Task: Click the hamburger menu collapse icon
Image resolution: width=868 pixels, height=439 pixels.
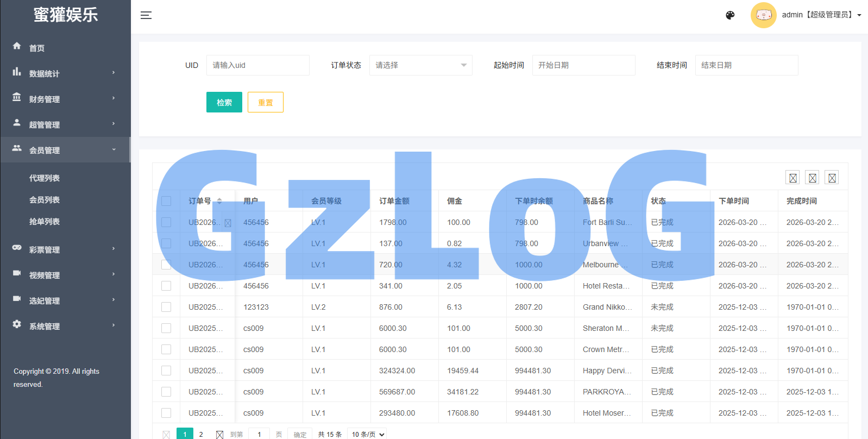Action: tap(146, 15)
